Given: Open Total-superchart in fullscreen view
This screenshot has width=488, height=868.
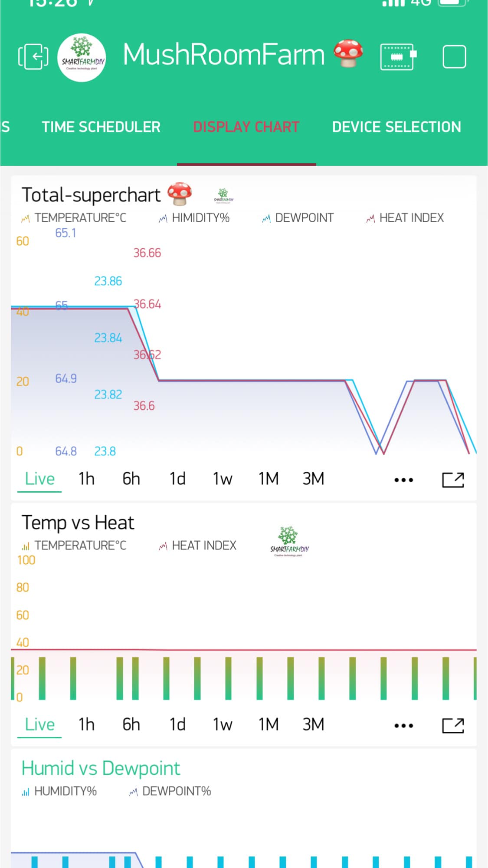Looking at the screenshot, I should pos(453,480).
